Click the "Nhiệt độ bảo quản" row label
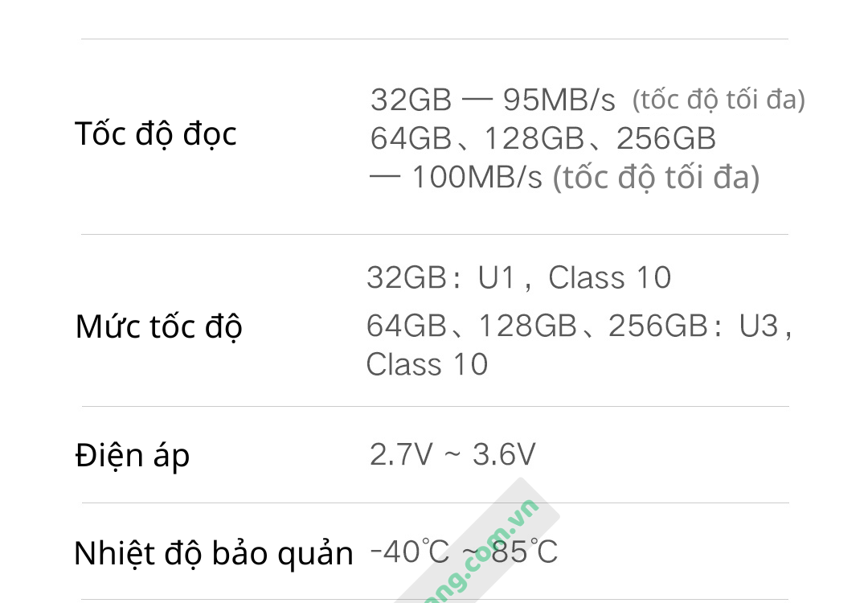868x603 pixels. [x=213, y=553]
